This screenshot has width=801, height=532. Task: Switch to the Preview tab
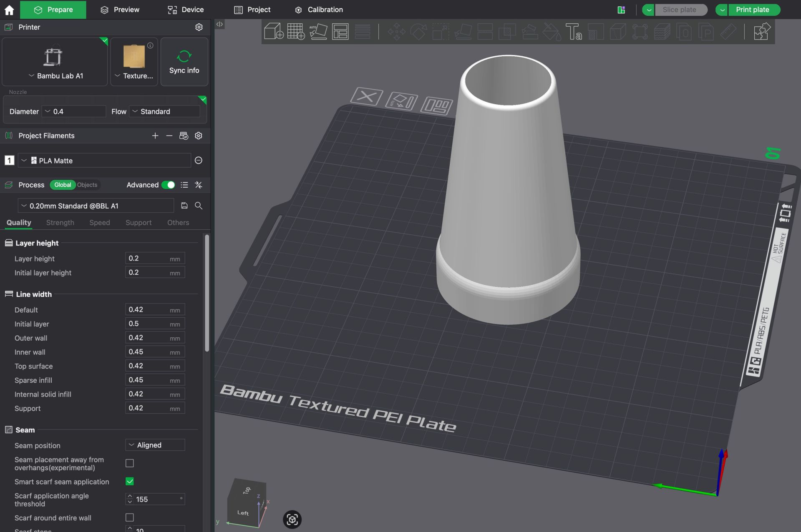[x=120, y=10]
